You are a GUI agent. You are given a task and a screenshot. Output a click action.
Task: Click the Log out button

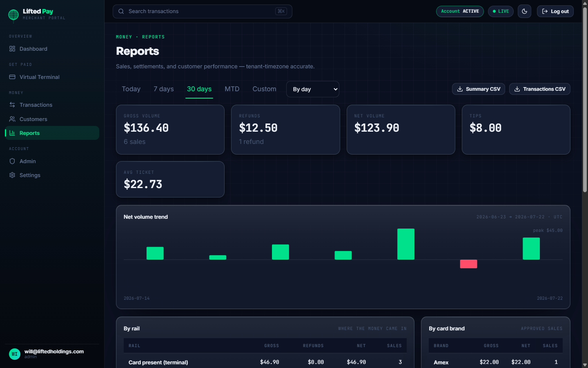point(555,11)
